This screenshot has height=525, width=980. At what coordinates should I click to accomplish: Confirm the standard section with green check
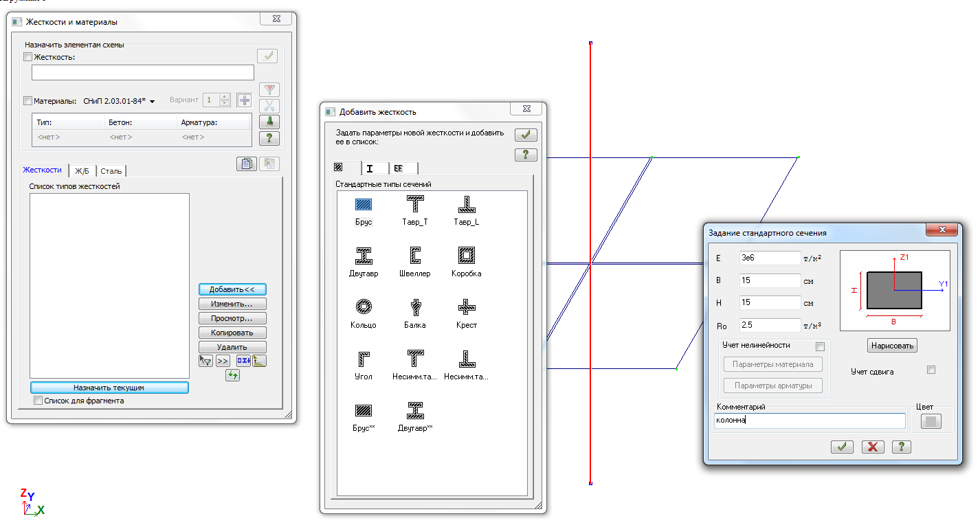[x=842, y=447]
